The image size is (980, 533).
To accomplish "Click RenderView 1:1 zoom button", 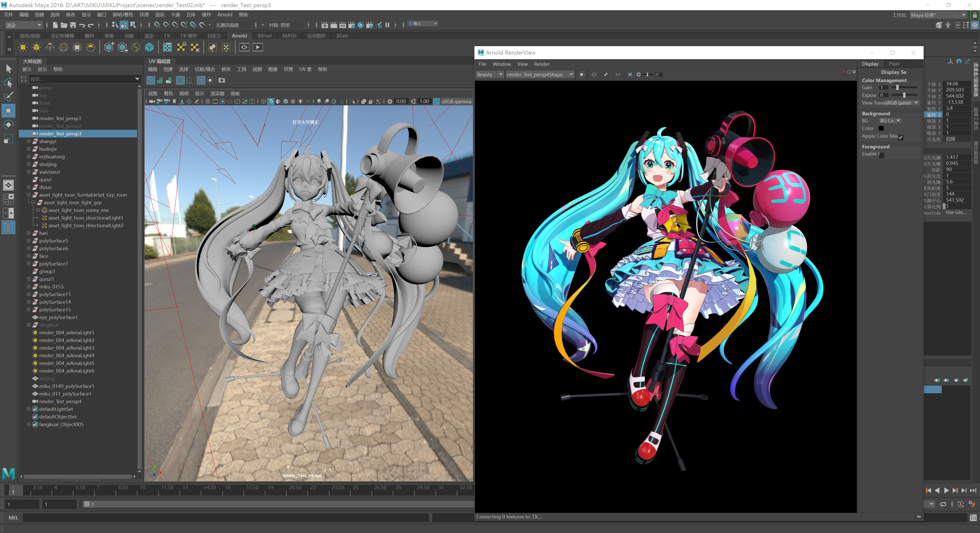I will pos(617,74).
